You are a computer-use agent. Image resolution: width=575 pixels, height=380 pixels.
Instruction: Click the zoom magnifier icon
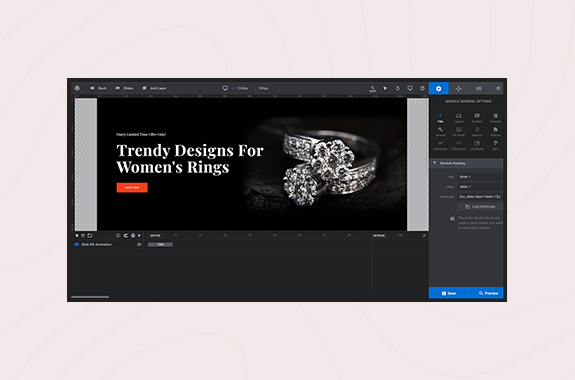[x=373, y=88]
